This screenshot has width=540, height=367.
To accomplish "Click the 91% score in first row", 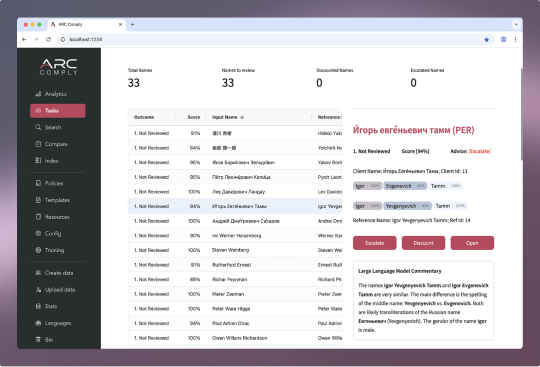I will [x=195, y=133].
